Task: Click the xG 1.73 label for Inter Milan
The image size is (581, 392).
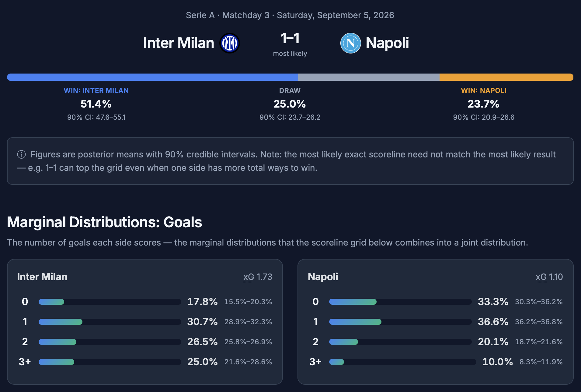Action: (x=258, y=277)
